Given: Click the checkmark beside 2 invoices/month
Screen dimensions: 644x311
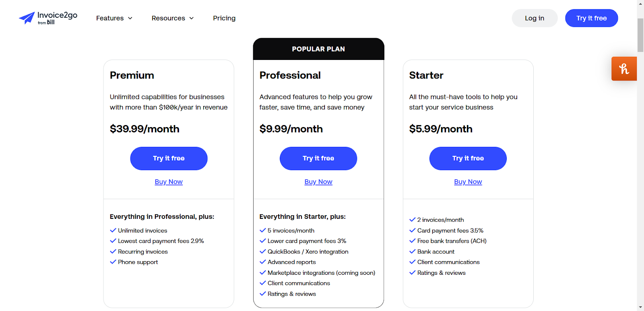Looking at the screenshot, I should click(x=413, y=220).
